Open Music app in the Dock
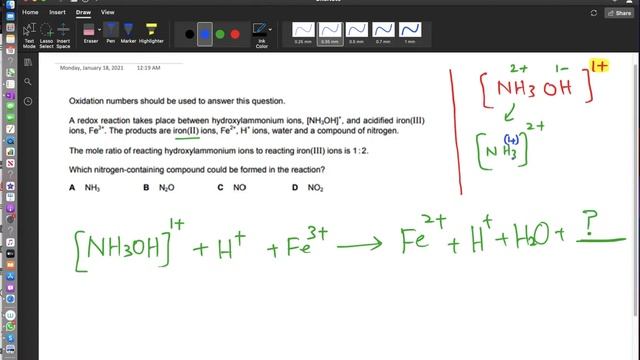 [x=10, y=242]
